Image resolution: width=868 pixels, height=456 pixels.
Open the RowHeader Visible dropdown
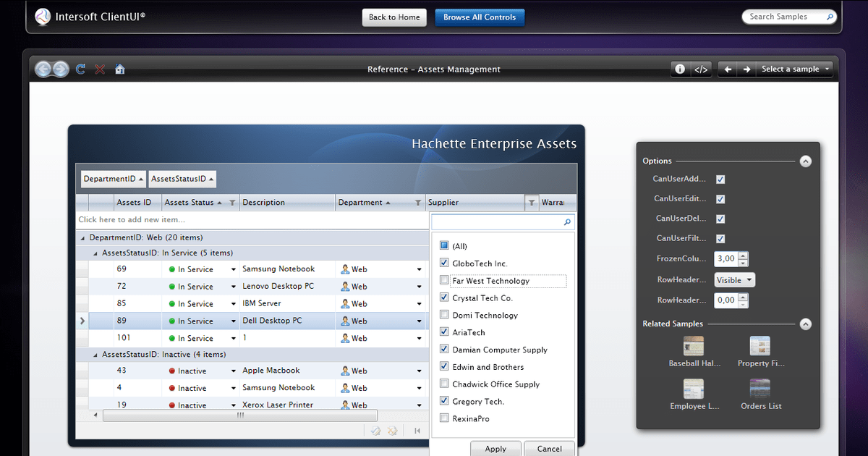coord(734,279)
